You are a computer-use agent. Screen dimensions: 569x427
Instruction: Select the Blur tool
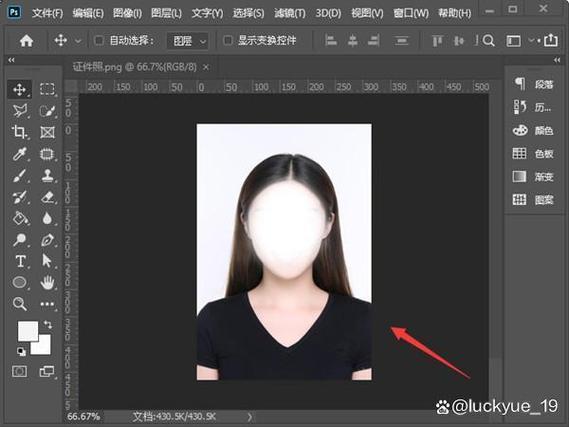[47, 218]
